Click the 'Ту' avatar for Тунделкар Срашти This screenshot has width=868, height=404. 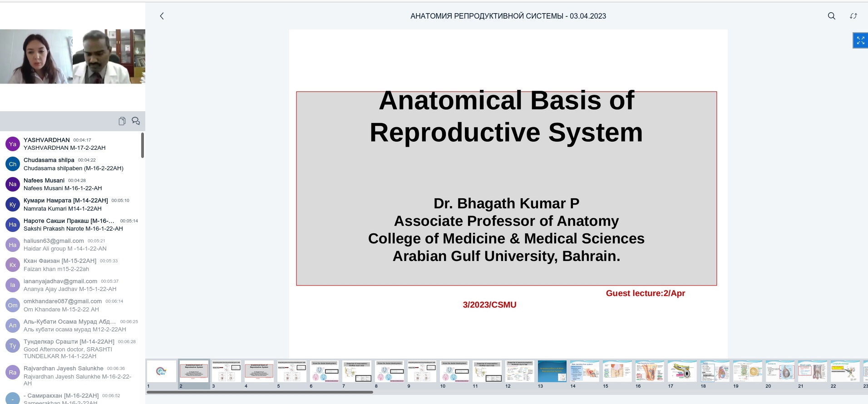pos(13,345)
